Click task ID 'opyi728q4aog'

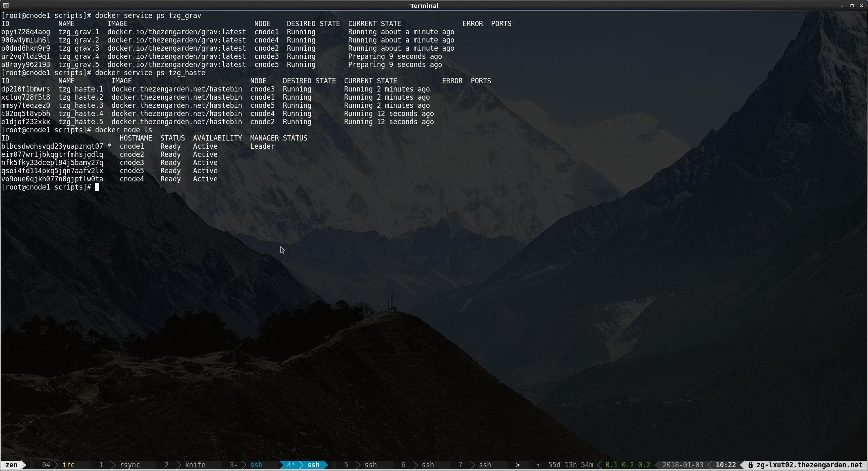pyautogui.click(x=26, y=32)
